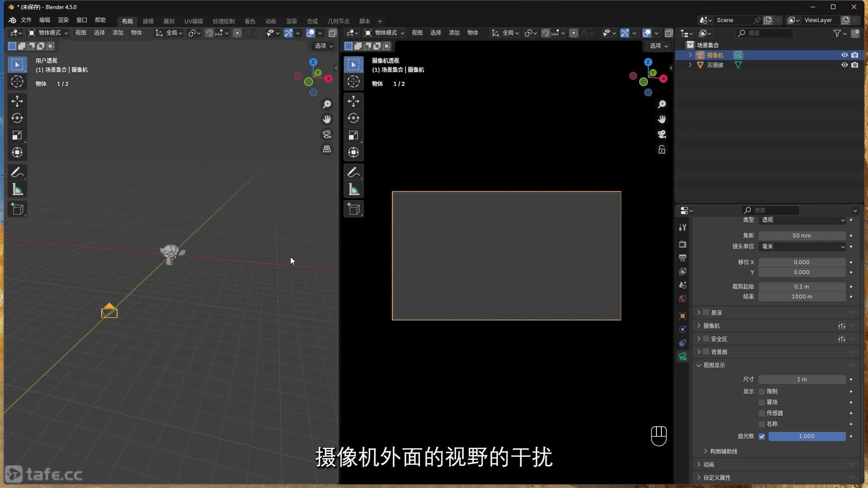Click 选项 button in left viewport
The image size is (868, 488).
pos(324,46)
